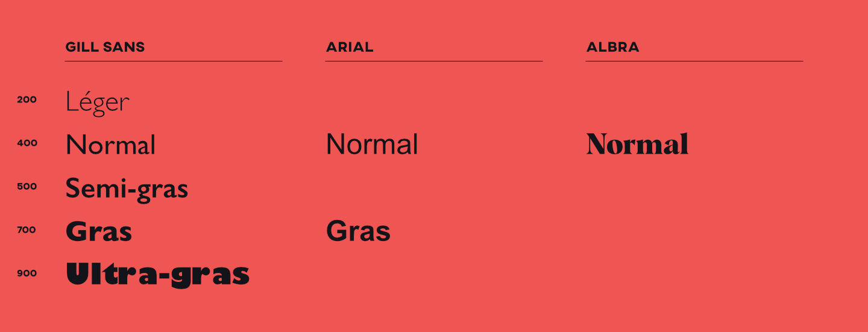
Task: Select the 900 weight row label
Action: coord(27,274)
